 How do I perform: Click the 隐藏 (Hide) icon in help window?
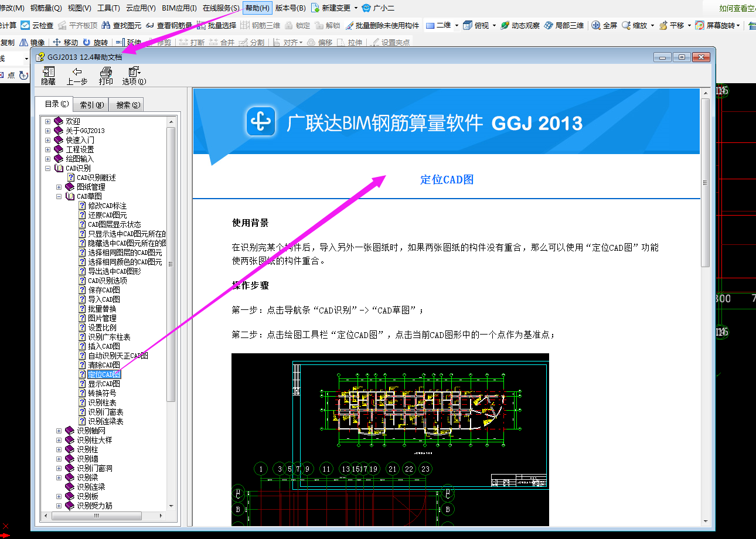(x=48, y=72)
